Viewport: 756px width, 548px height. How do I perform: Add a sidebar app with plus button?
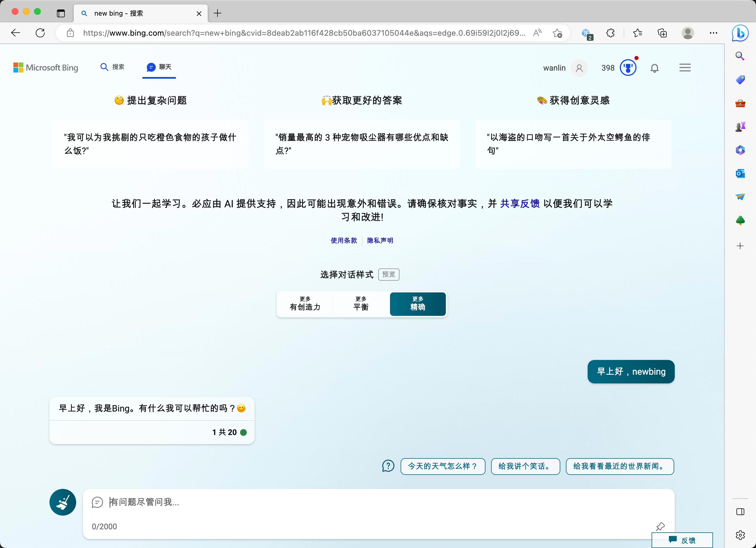pyautogui.click(x=740, y=246)
